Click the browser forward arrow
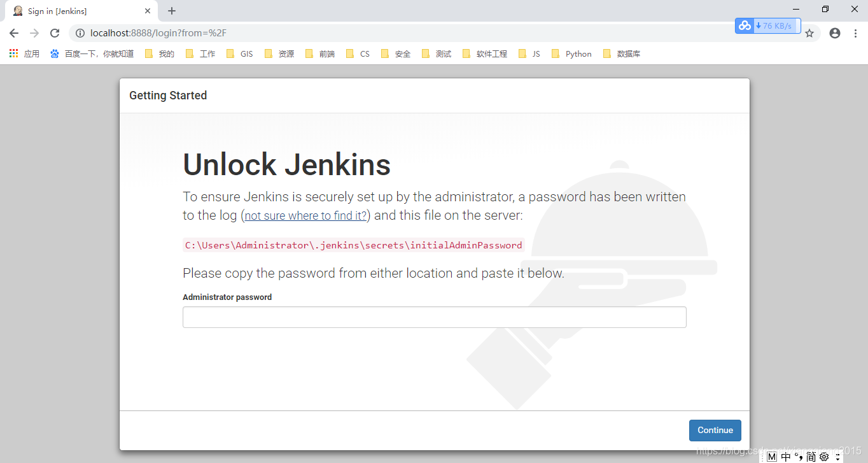 34,33
